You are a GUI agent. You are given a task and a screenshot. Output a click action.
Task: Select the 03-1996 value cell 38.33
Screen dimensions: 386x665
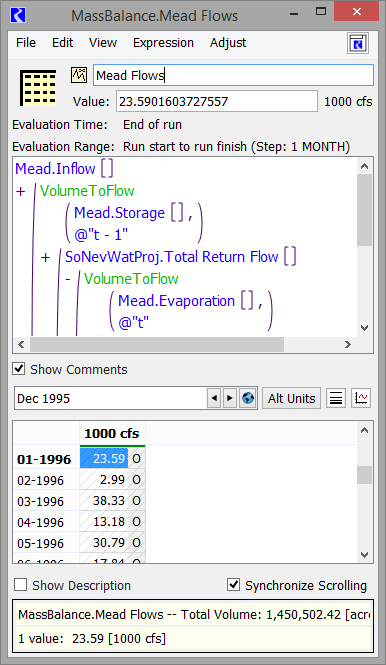[x=104, y=500]
